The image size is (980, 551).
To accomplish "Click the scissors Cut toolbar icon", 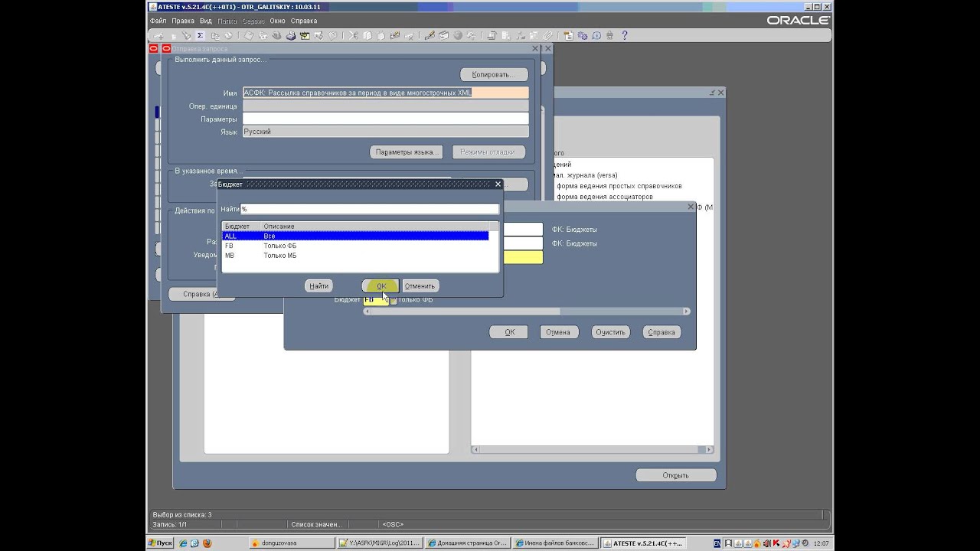I will [353, 35].
